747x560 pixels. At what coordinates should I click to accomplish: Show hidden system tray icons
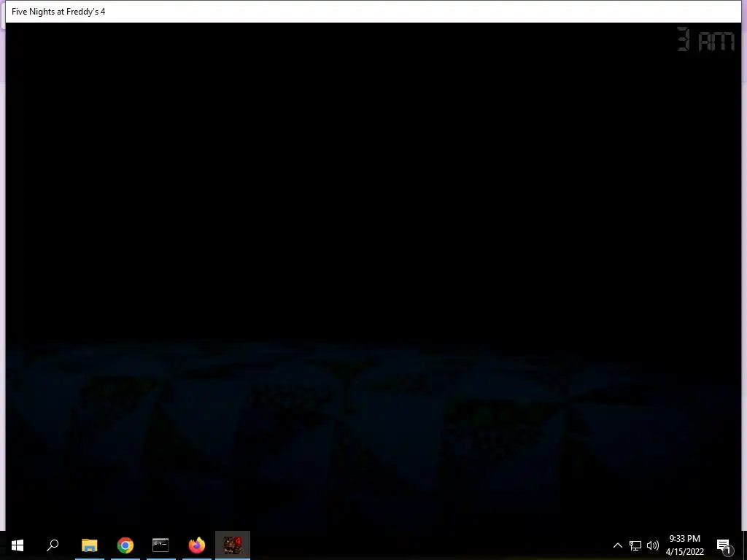617,545
